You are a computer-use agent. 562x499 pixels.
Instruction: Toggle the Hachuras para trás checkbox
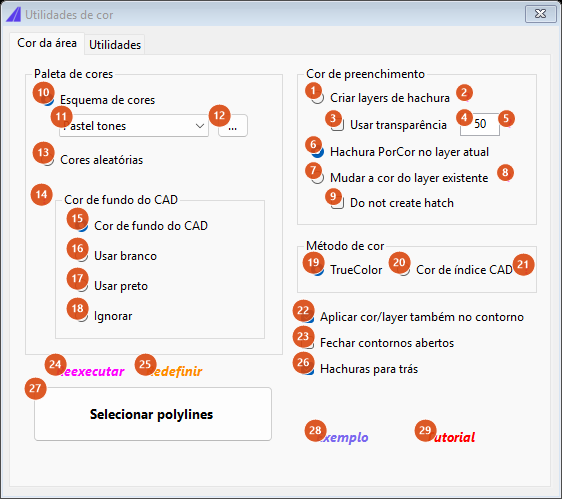tap(360, 369)
